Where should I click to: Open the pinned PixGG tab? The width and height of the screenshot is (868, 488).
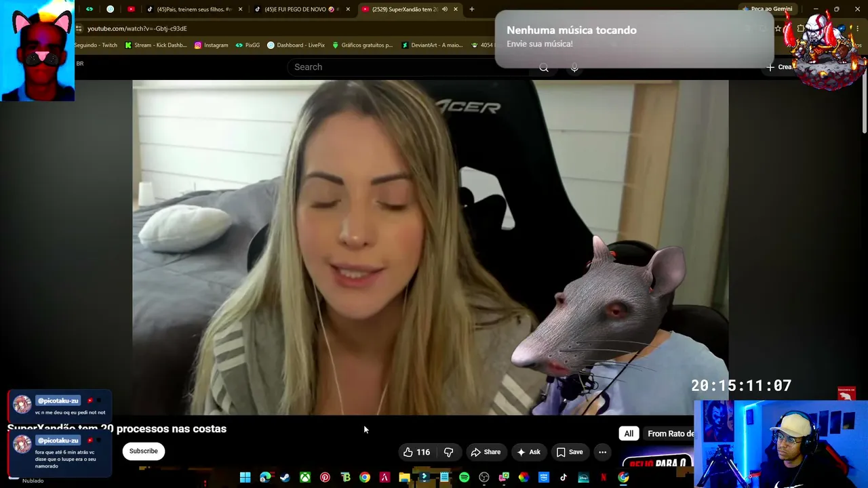click(89, 9)
